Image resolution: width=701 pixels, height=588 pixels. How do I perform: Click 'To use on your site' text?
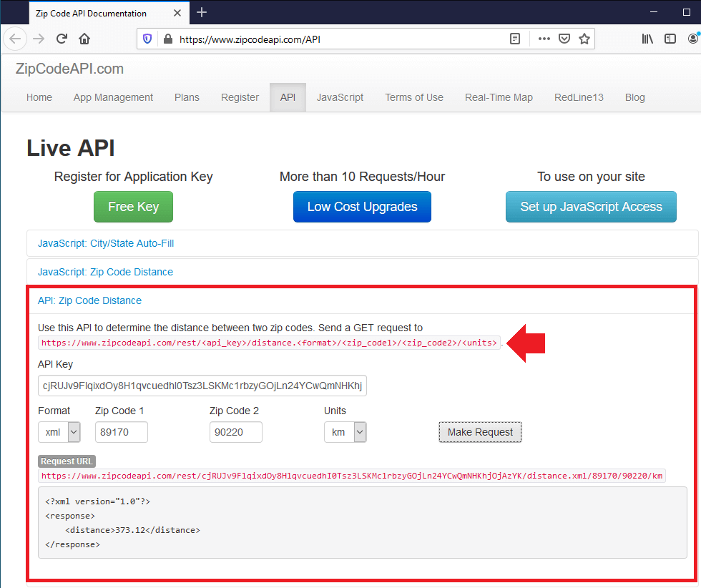coord(591,177)
